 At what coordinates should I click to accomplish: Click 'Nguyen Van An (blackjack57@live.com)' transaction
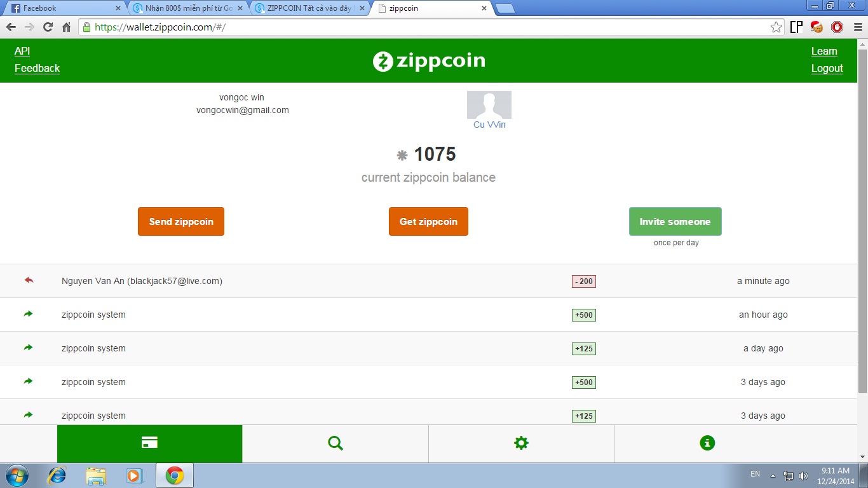pyautogui.click(x=142, y=281)
